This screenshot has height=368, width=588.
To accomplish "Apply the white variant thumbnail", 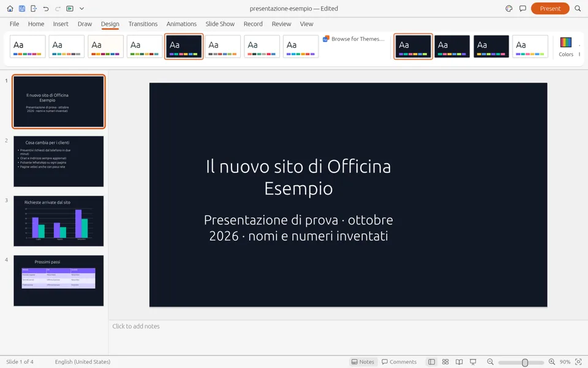I will [x=530, y=46].
